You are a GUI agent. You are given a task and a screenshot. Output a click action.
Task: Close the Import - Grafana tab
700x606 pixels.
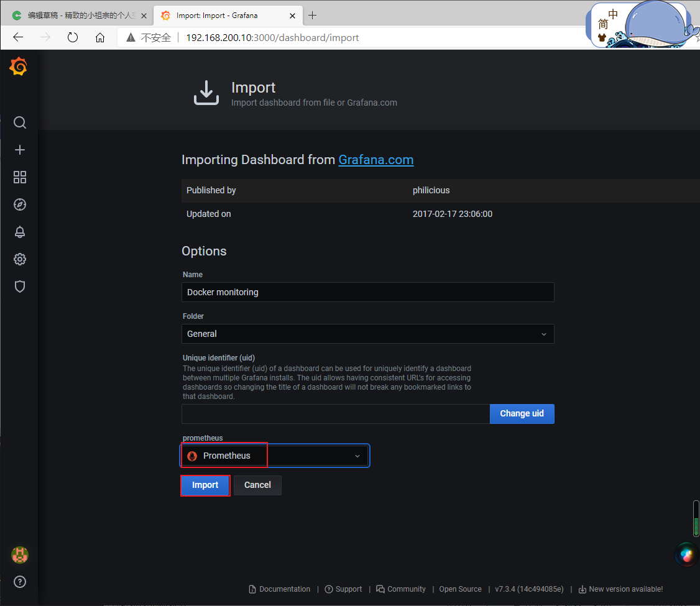point(292,16)
